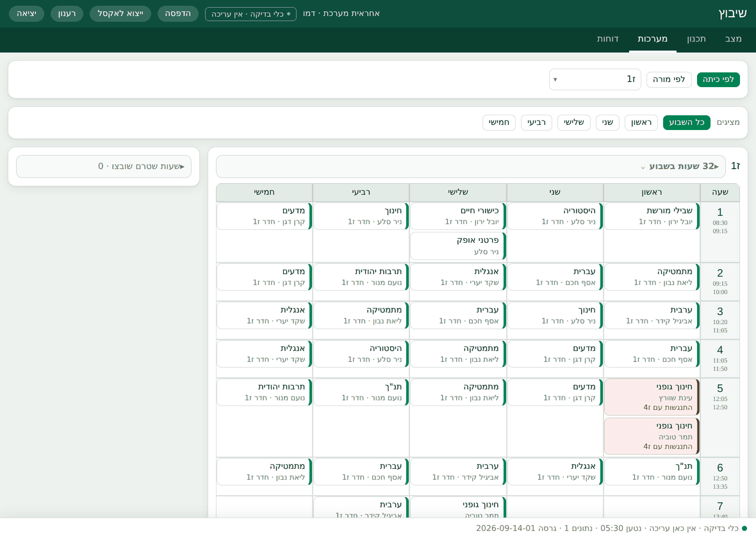Open מתמטיקה lesson on Sunday hour 2

652,277
